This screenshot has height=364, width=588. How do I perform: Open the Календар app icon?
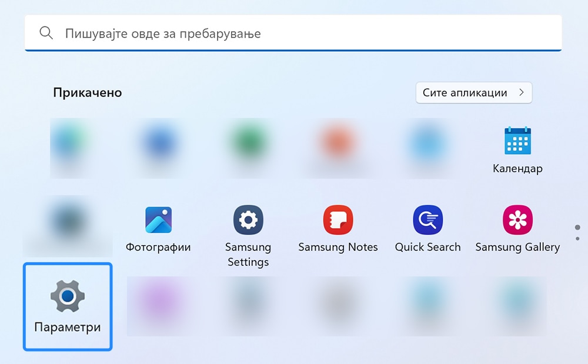click(517, 141)
